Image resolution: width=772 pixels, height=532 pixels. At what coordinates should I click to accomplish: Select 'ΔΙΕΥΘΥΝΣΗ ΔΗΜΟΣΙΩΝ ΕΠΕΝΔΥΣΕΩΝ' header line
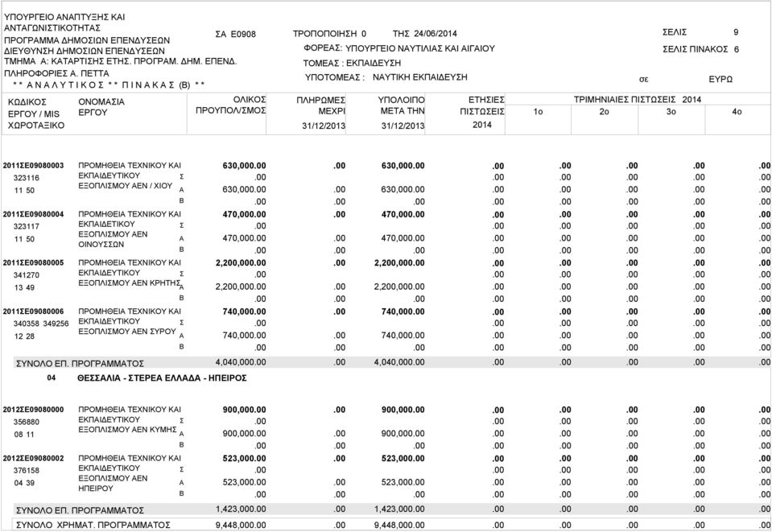[85, 51]
